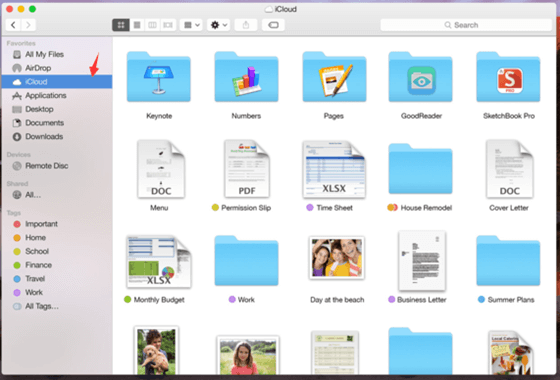Select the Day at the beach photo
This screenshot has height=380, width=560.
[x=337, y=258]
